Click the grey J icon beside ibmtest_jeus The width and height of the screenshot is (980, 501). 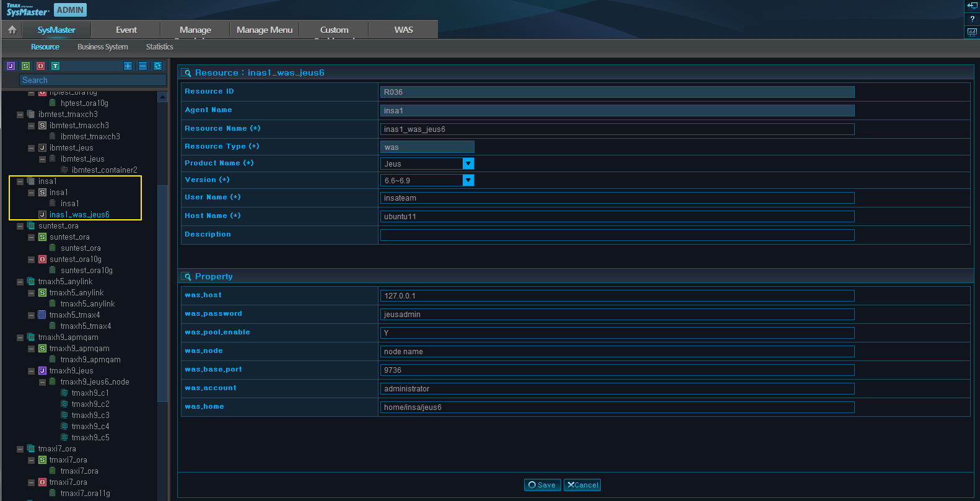pyautogui.click(x=42, y=147)
